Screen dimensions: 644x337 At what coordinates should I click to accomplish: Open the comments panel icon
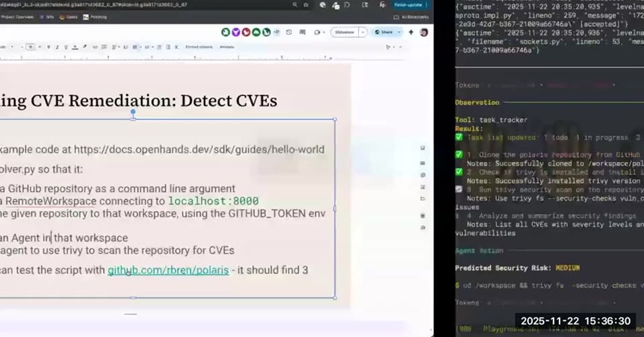(x=303, y=32)
